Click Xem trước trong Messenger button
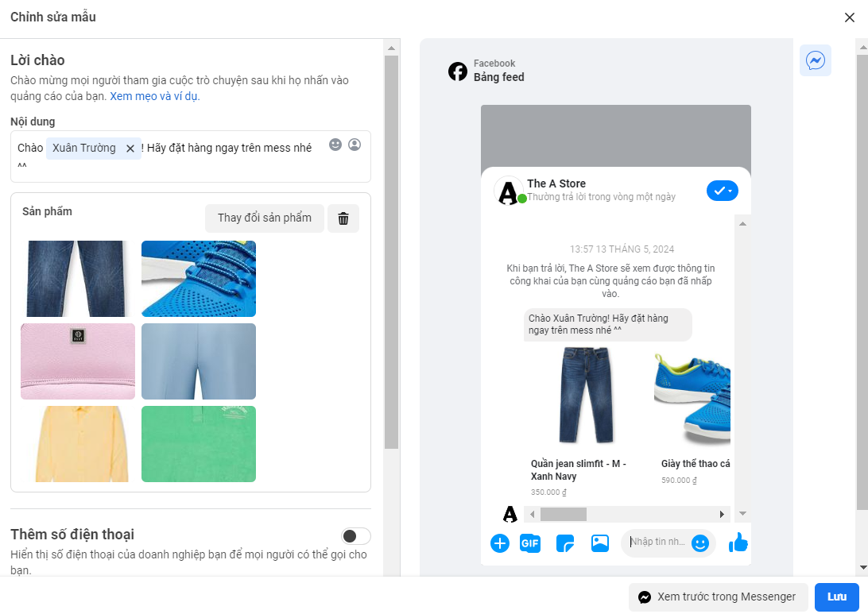868x614 pixels. tap(718, 597)
